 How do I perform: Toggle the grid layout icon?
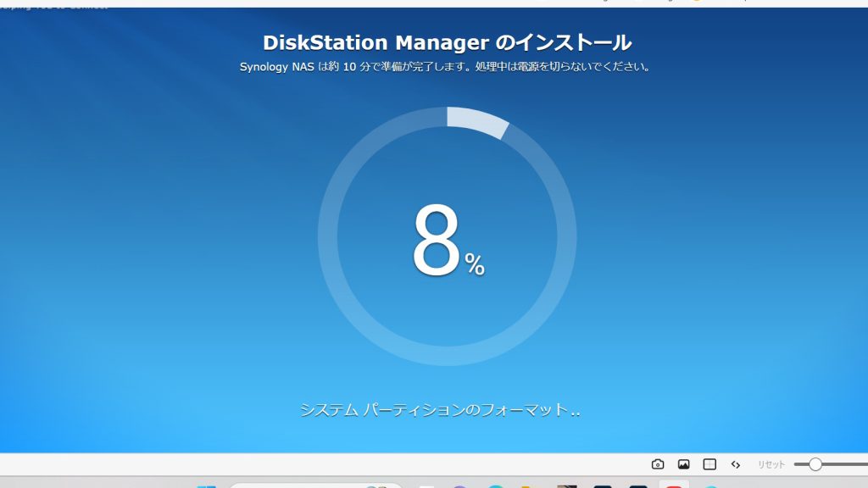click(x=709, y=464)
